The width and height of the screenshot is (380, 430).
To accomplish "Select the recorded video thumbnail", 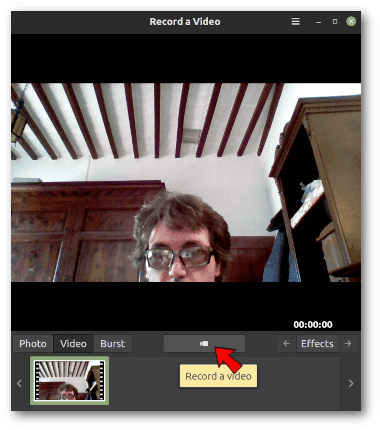I will point(69,380).
